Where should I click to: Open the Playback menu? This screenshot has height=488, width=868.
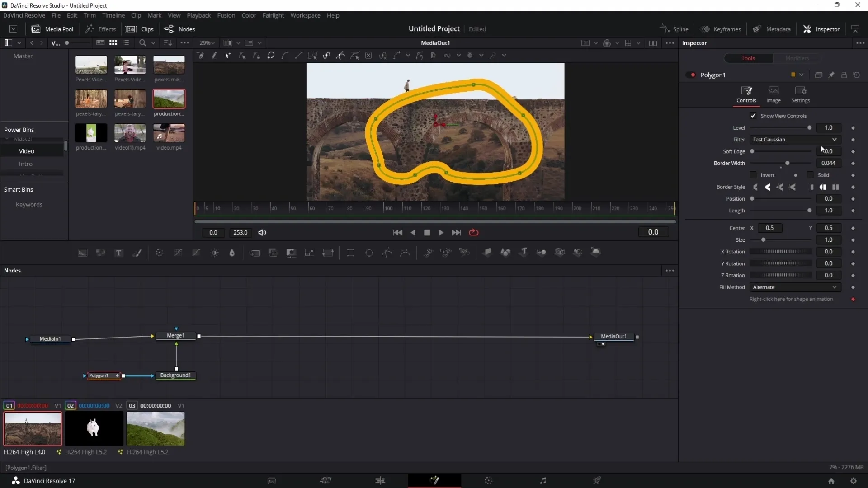[x=199, y=15]
